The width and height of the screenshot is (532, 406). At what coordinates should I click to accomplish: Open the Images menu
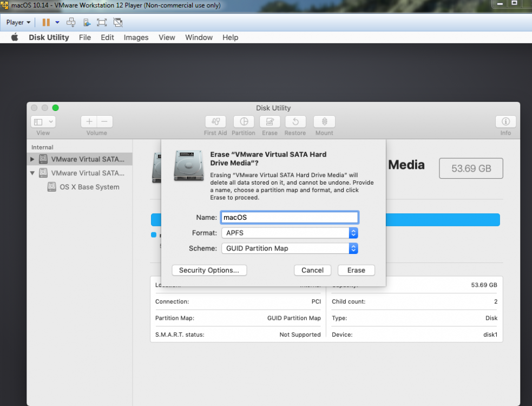(x=136, y=37)
